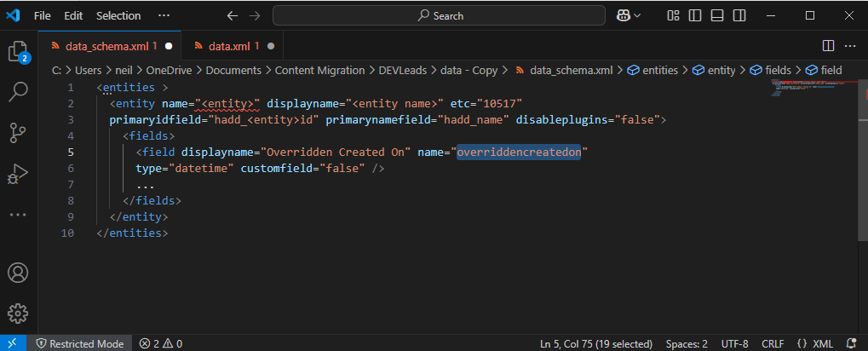Split the editor to the right
The width and height of the screenshot is (868, 351).
[x=828, y=45]
